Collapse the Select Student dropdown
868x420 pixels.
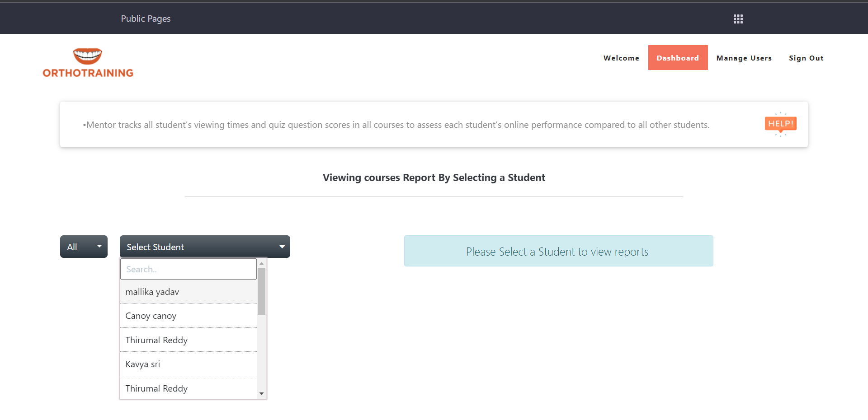click(205, 247)
